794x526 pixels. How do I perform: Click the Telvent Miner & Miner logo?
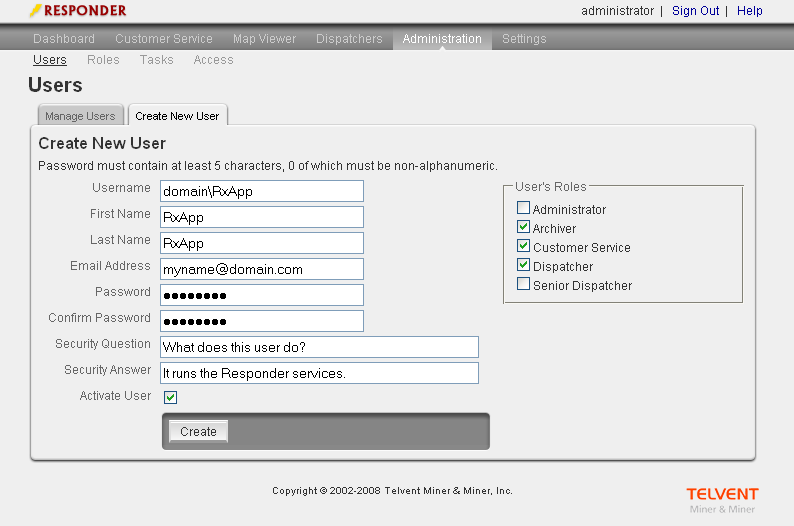pos(722,500)
